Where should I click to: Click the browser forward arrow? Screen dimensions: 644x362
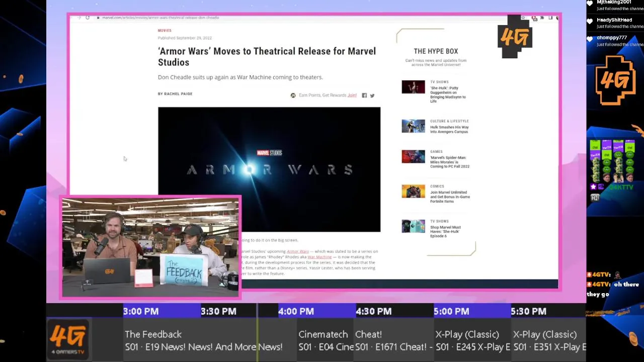pos(79,18)
